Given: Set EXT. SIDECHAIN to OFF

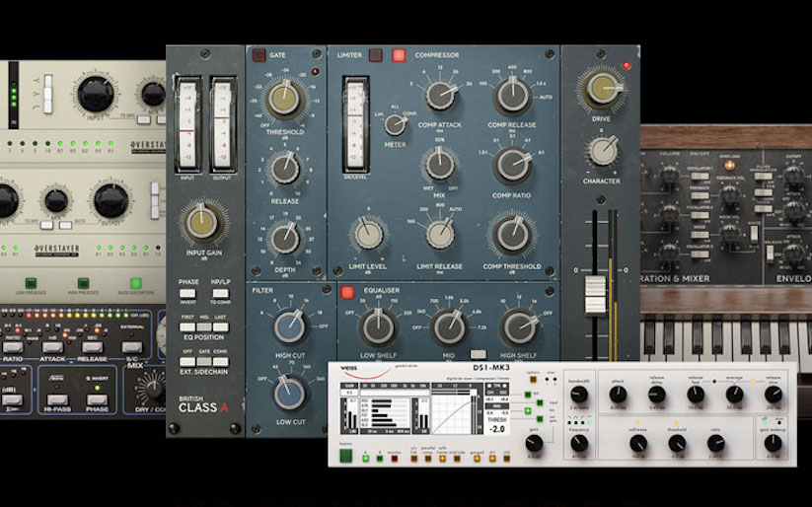Looking at the screenshot, I should 187,361.
